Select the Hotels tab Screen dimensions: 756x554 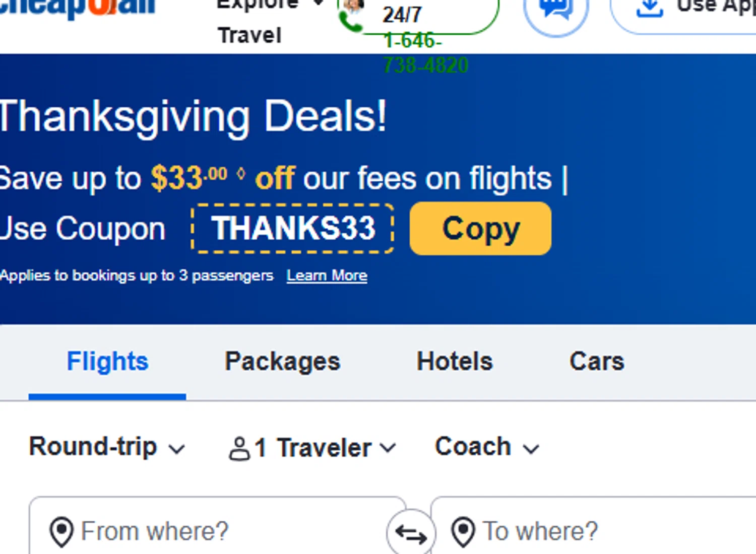pos(455,362)
